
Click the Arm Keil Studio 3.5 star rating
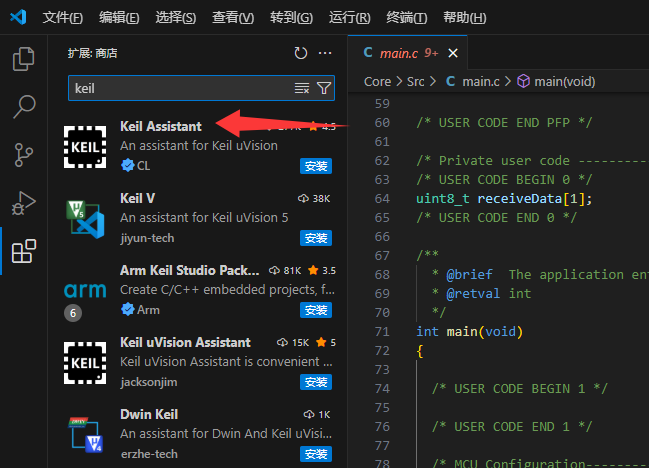click(322, 271)
